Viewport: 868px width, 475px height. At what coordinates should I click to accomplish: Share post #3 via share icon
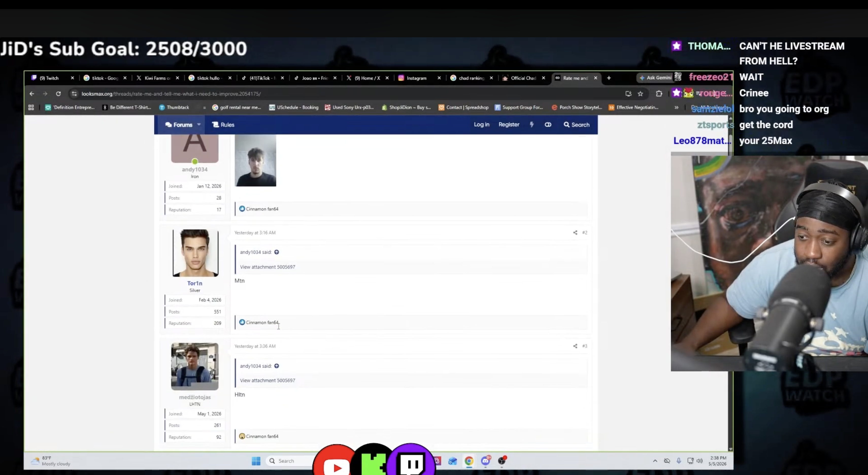pos(575,346)
